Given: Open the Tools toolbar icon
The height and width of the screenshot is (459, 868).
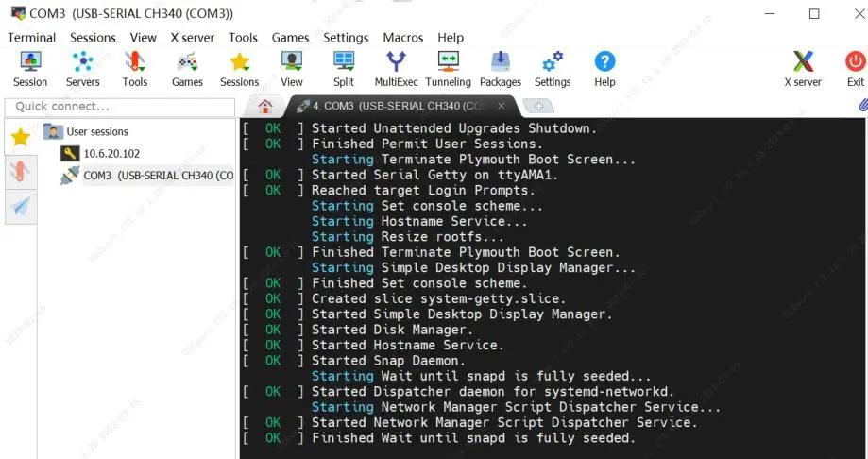Looking at the screenshot, I should point(134,61).
